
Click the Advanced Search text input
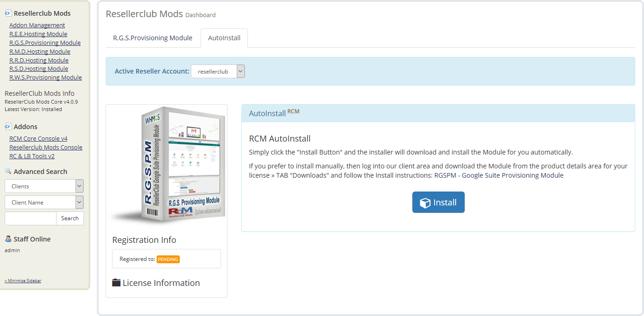pyautogui.click(x=31, y=218)
